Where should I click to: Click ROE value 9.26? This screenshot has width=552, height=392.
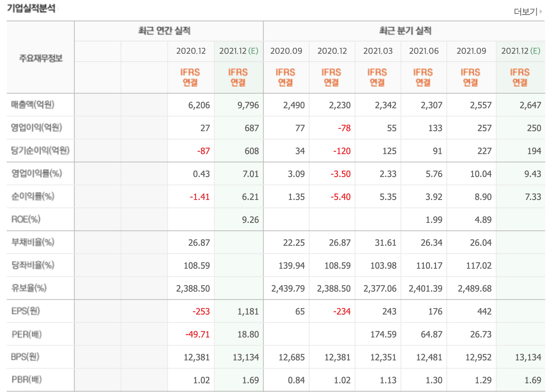250,220
